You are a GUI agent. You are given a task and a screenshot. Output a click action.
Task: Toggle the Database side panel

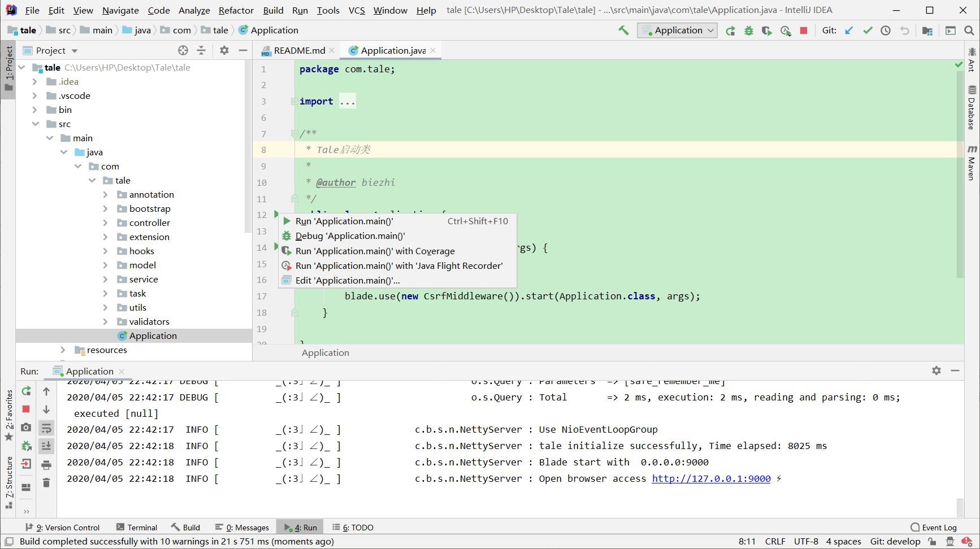[972, 108]
